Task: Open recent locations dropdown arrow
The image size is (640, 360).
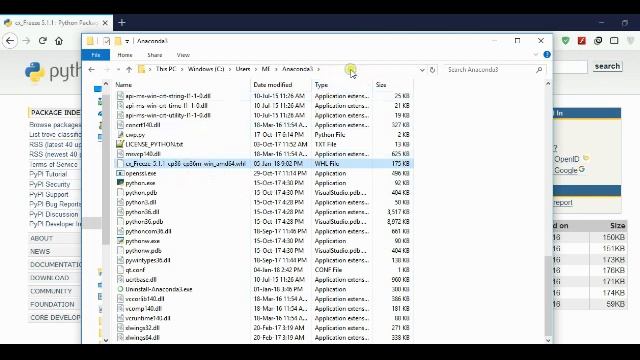Action: point(118,70)
